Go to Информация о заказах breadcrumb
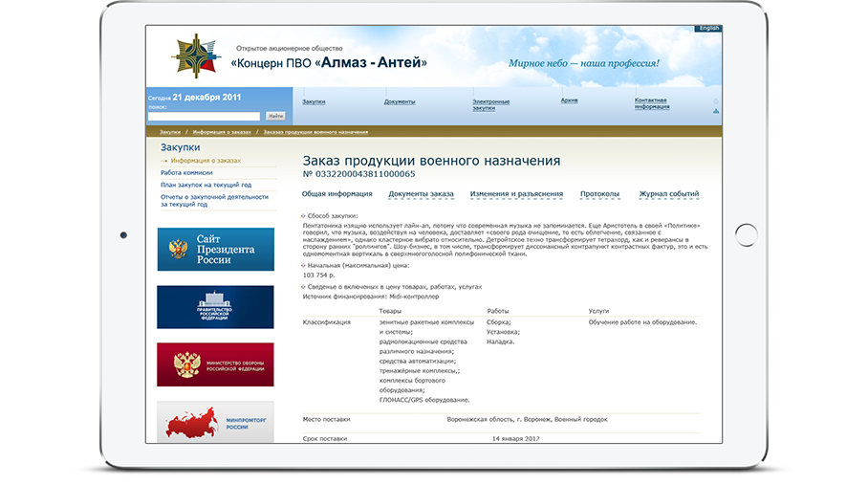 coord(222,132)
